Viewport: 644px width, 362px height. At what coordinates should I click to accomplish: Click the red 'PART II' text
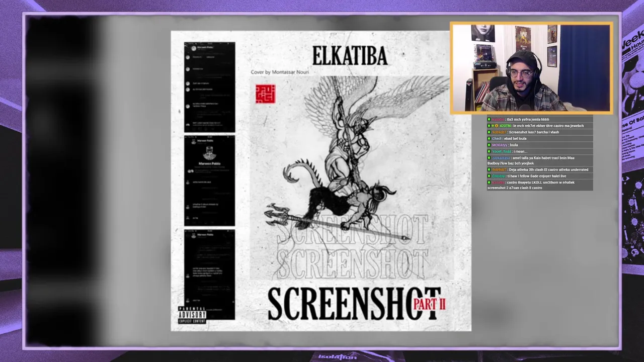[430, 304]
